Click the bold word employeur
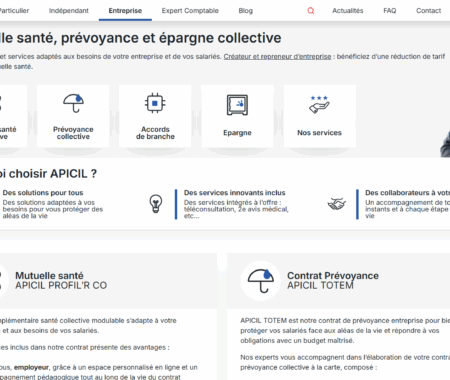This screenshot has width=450, height=380. pos(31,367)
